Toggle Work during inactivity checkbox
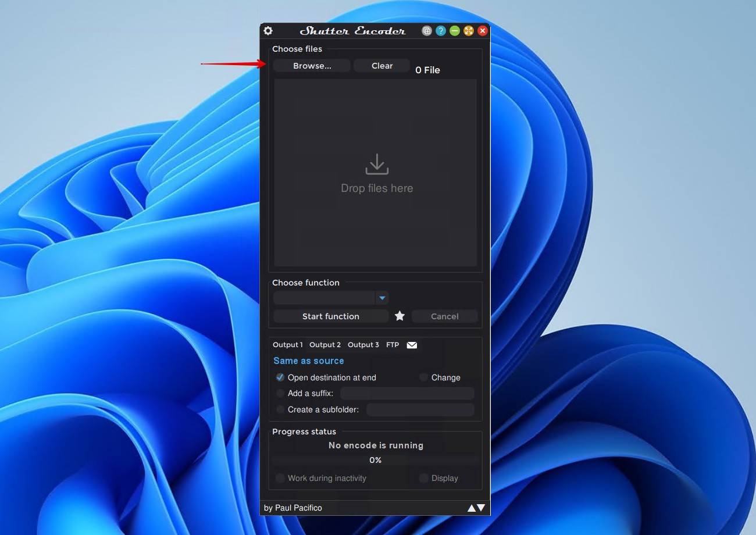 (280, 478)
